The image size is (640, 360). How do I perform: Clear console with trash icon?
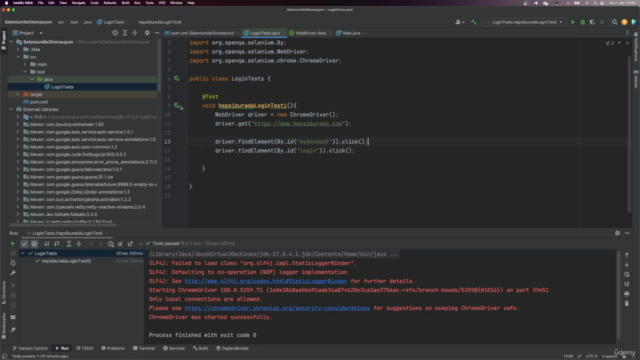point(627,304)
